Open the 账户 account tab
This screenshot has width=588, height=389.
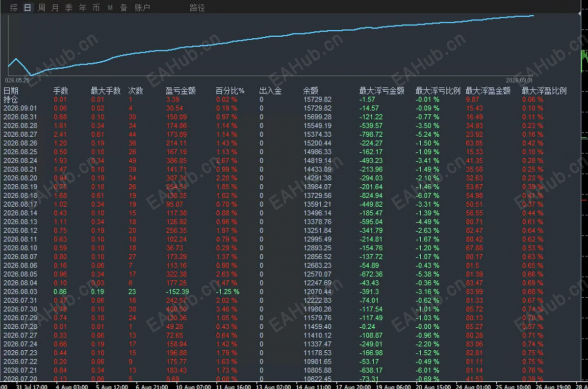pos(143,7)
